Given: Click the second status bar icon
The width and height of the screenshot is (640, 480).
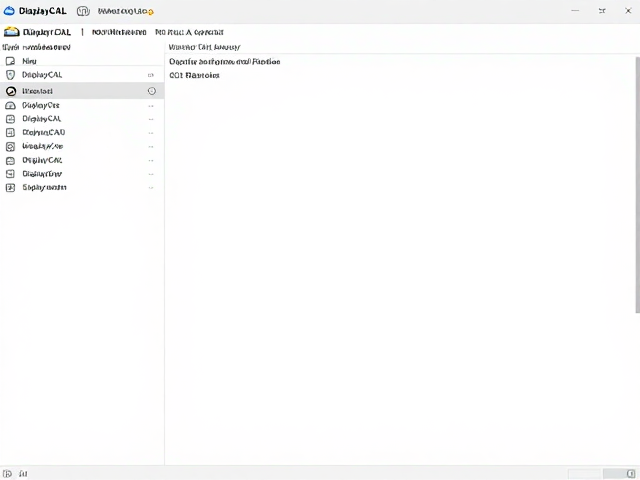Looking at the screenshot, I should 23,474.
